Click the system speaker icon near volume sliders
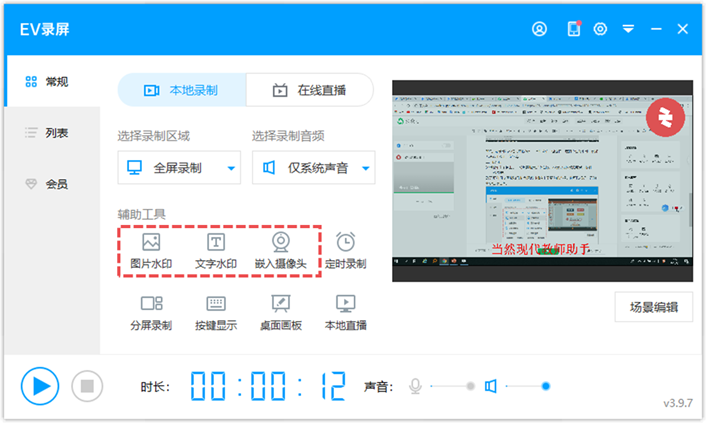 491,386
